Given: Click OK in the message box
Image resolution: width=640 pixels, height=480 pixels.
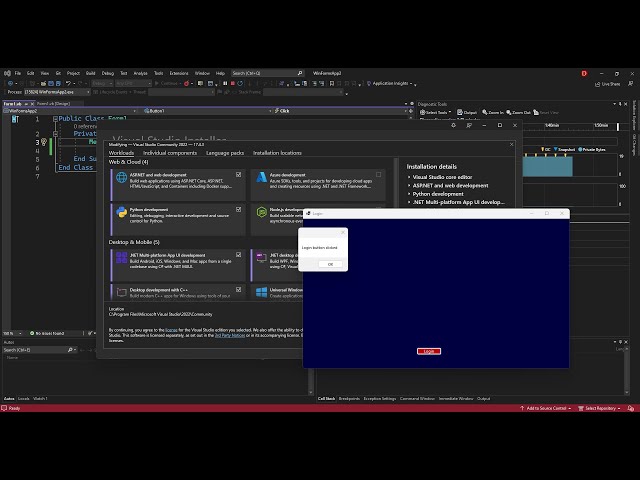Looking at the screenshot, I should click(330, 264).
